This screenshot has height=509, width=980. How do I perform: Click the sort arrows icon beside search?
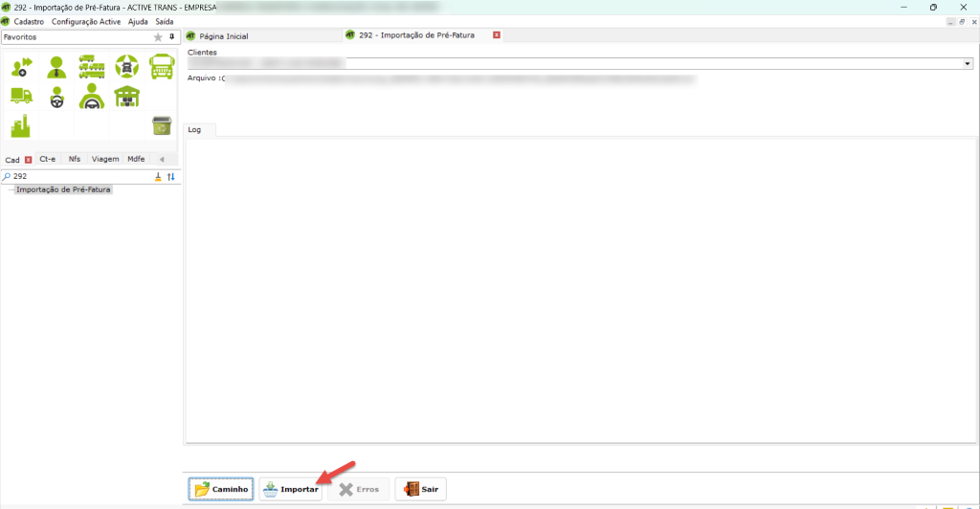click(170, 177)
